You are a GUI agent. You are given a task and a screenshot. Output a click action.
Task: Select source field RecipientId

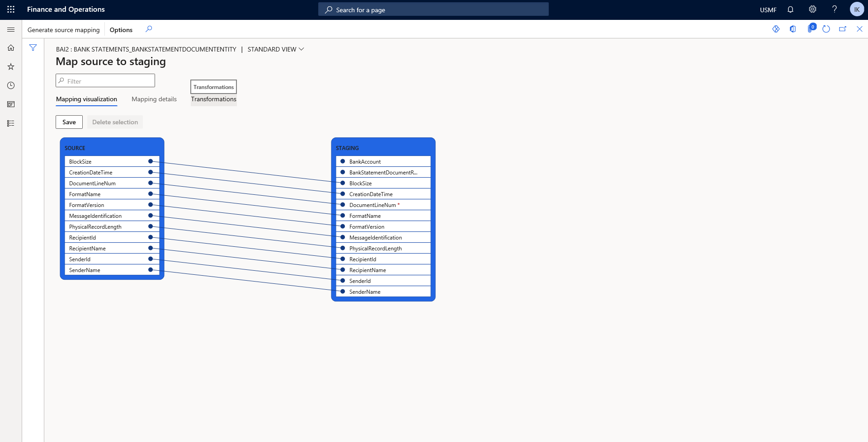(112, 237)
